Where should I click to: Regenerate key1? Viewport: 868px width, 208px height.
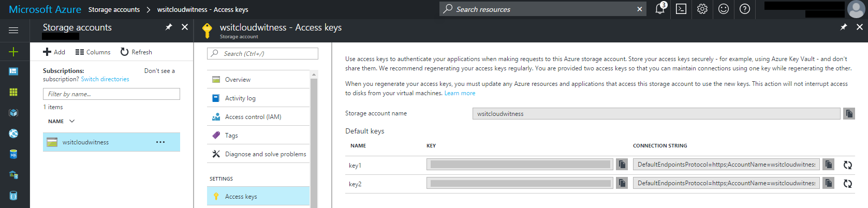click(848, 165)
